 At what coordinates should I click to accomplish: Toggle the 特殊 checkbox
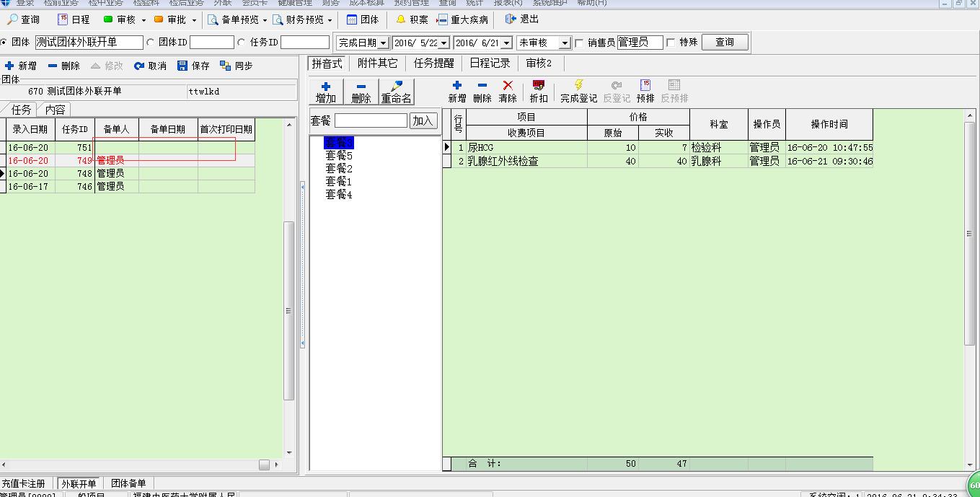[x=671, y=43]
